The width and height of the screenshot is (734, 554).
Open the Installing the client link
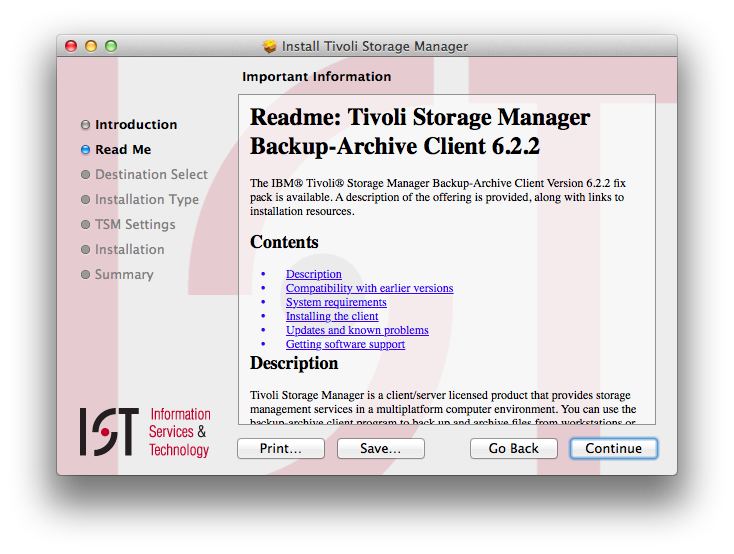pos(332,316)
